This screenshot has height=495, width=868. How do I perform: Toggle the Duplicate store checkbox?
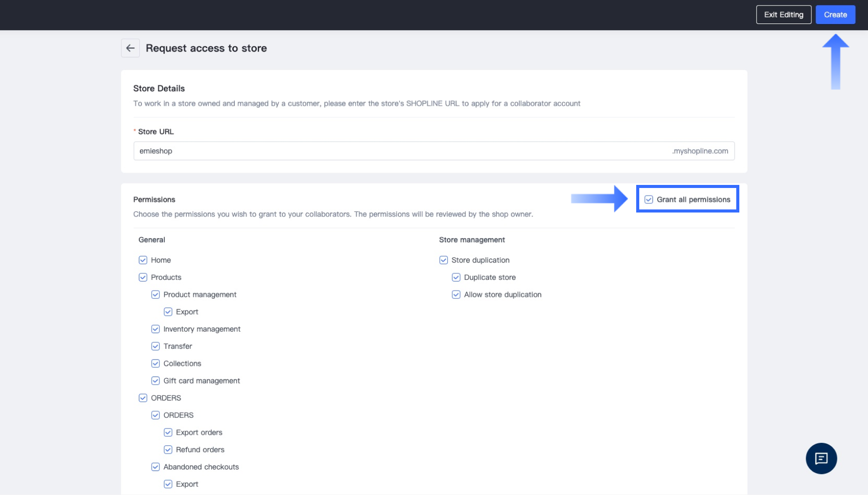[x=456, y=277]
